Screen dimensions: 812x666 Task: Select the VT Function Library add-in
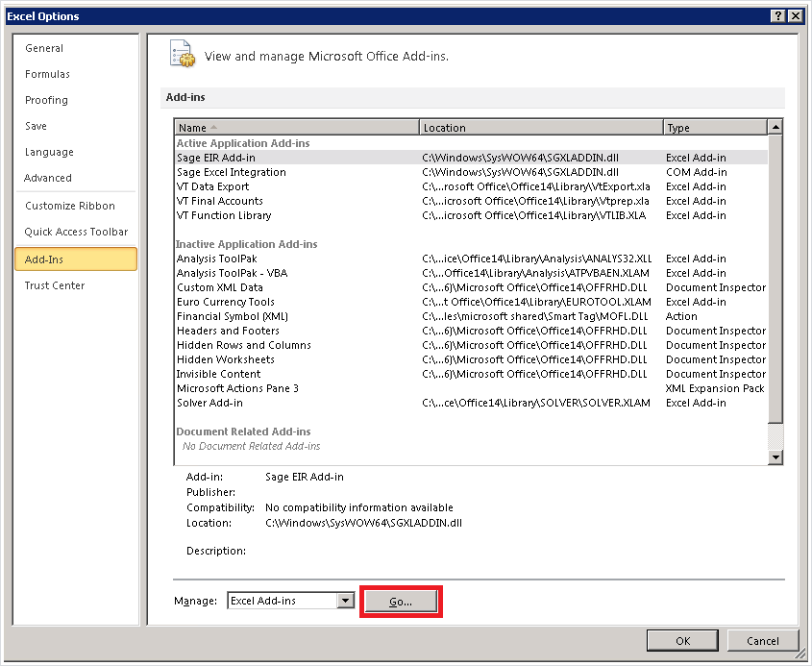pyautogui.click(x=471, y=215)
